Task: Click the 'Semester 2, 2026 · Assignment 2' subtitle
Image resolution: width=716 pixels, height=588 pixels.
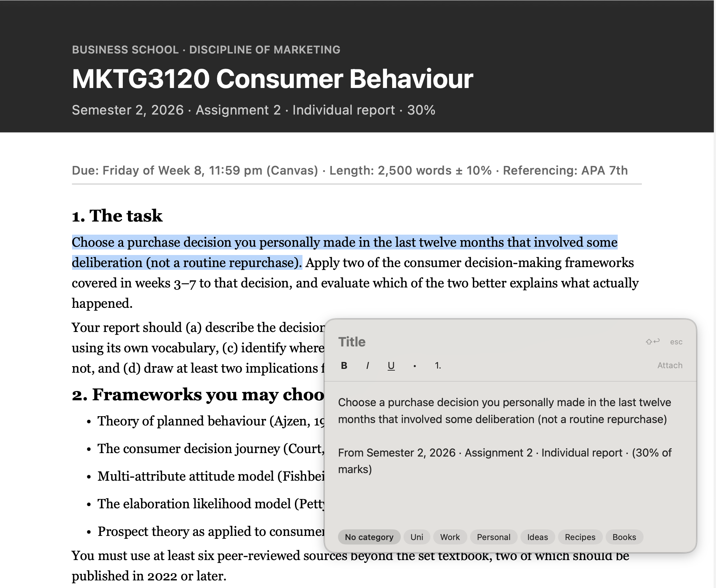Action: (253, 110)
